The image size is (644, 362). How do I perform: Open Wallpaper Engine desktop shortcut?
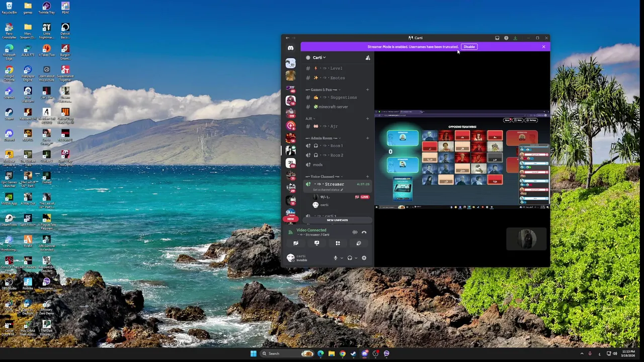[28, 72]
